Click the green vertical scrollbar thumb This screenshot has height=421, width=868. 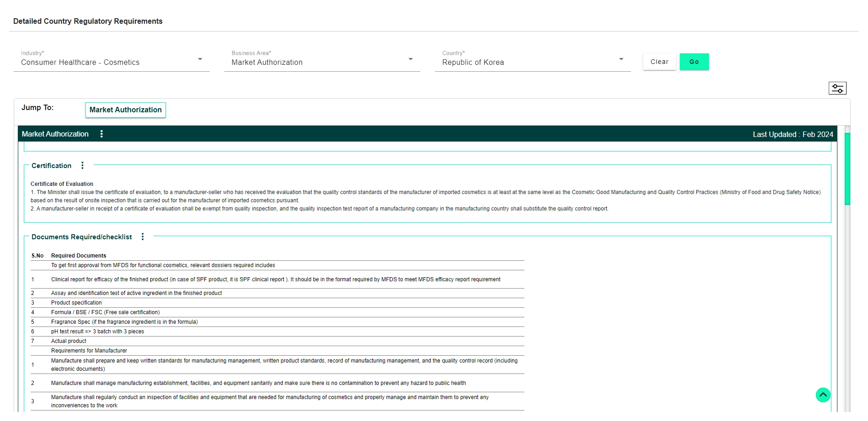tap(847, 169)
